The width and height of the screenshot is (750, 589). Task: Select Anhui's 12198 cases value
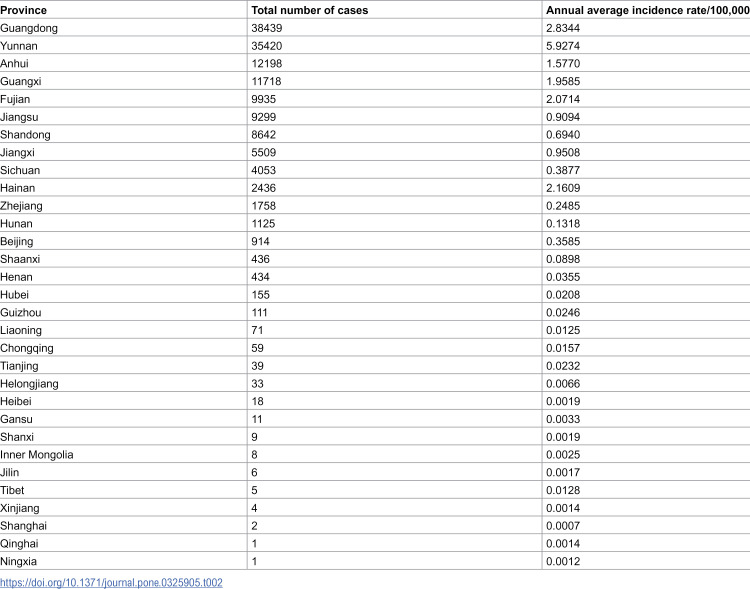click(x=267, y=64)
